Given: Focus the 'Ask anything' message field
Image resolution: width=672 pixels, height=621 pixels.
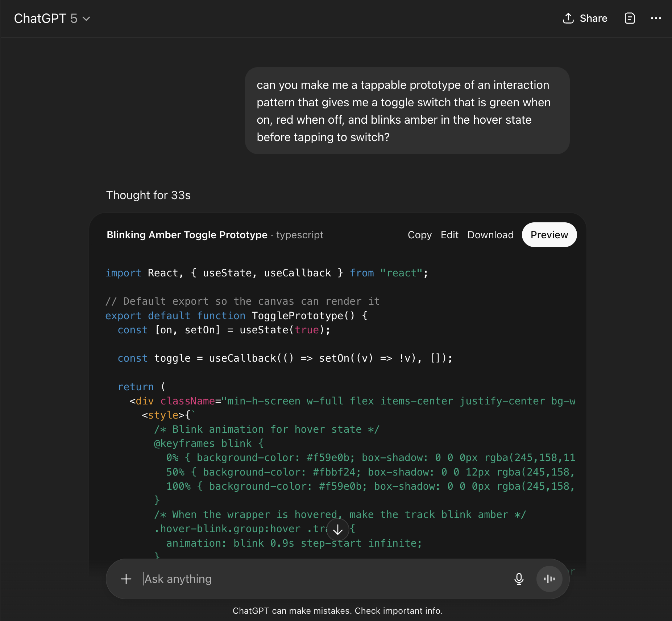Looking at the screenshot, I should tap(319, 579).
